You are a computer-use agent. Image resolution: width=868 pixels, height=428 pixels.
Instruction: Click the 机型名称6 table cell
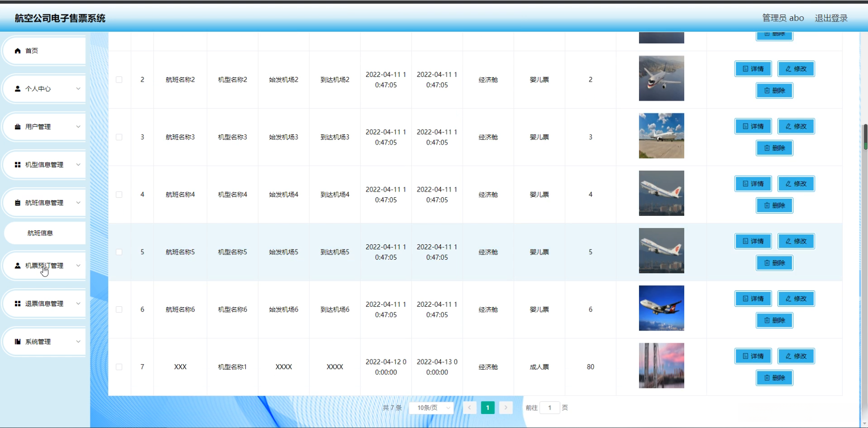point(232,310)
